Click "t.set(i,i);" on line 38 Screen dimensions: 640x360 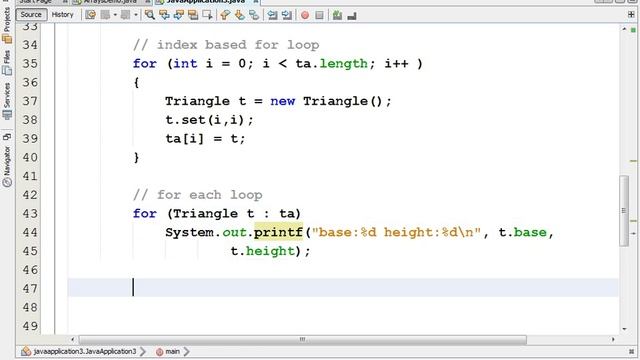click(x=209, y=120)
